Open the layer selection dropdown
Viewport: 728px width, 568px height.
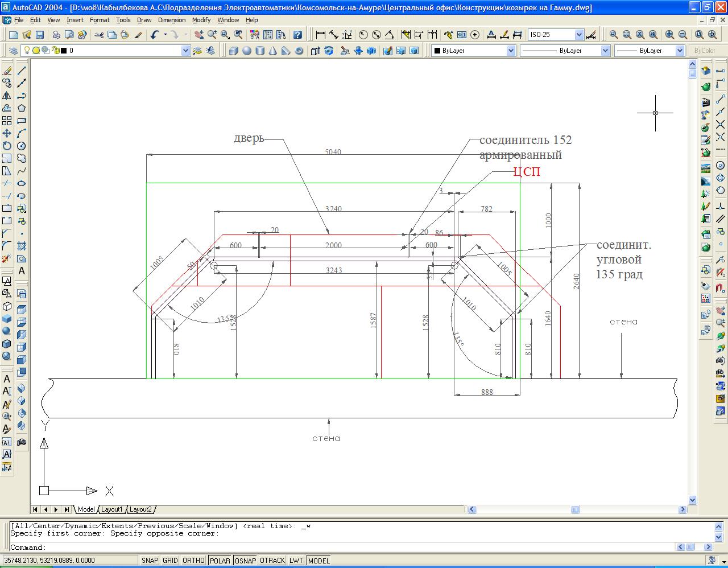pyautogui.click(x=185, y=51)
